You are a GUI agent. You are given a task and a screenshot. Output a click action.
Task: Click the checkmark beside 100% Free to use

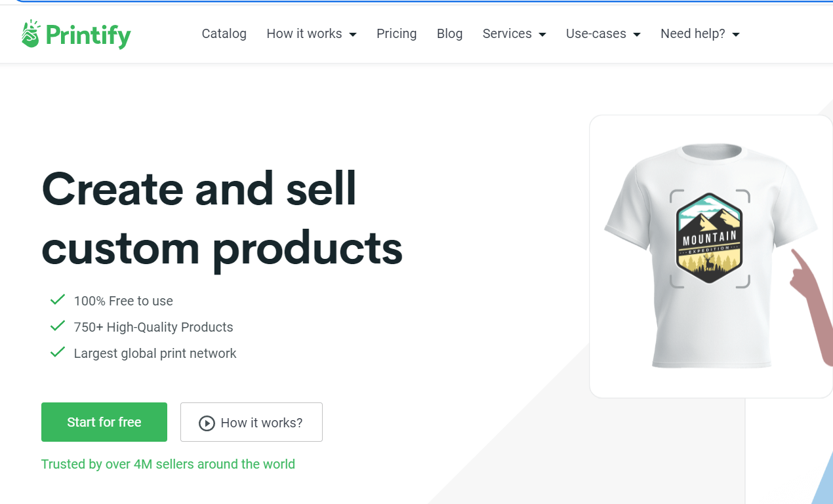pos(58,300)
